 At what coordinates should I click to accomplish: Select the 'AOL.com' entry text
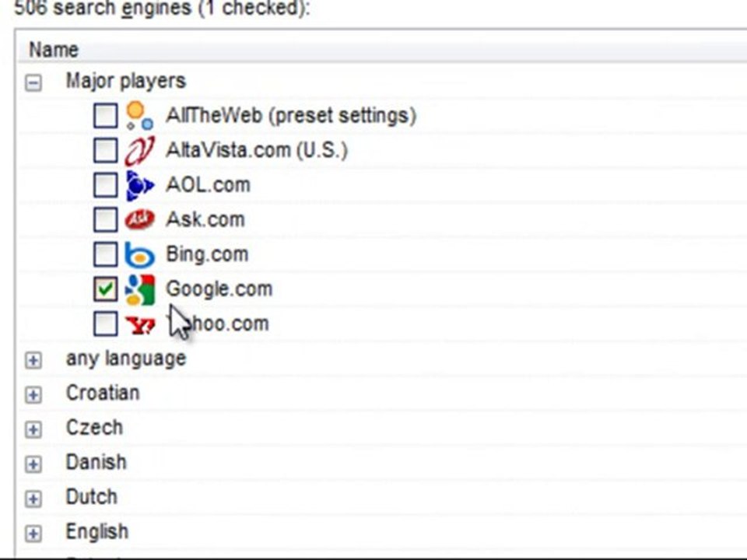(208, 185)
